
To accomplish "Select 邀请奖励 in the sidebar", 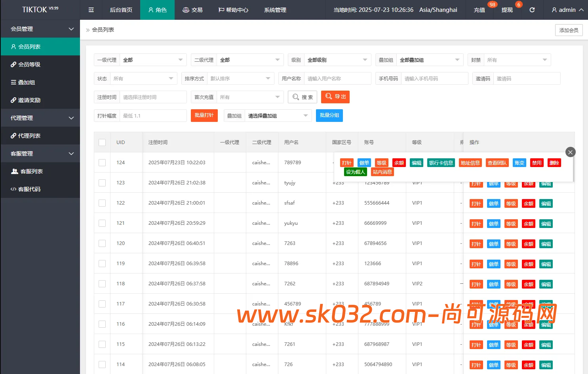I will click(x=40, y=100).
